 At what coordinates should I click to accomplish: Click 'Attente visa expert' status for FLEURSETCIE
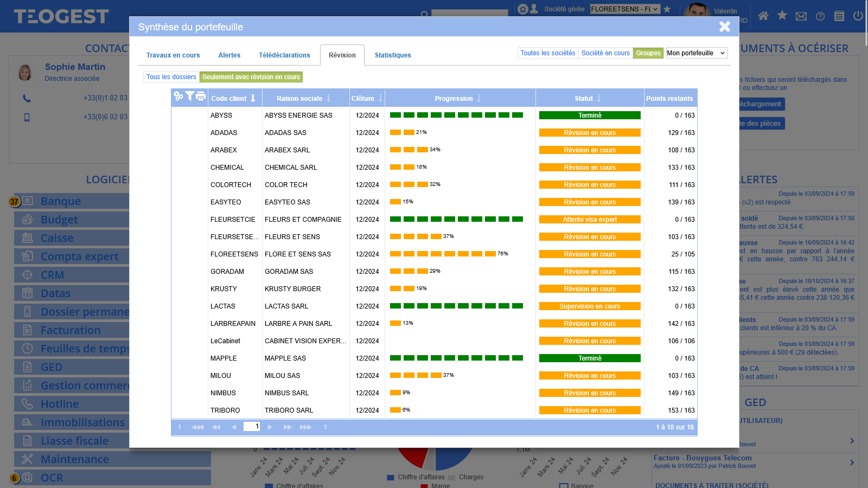(590, 220)
